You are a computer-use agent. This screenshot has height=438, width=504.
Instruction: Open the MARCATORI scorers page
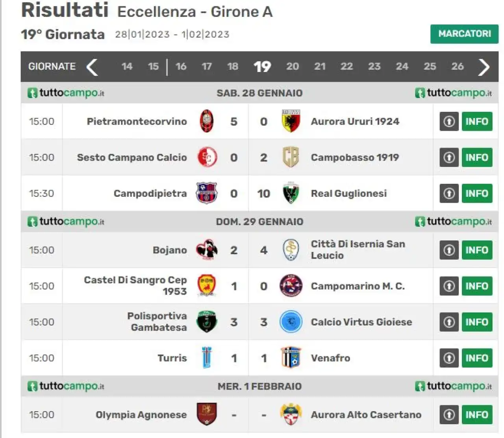(465, 34)
